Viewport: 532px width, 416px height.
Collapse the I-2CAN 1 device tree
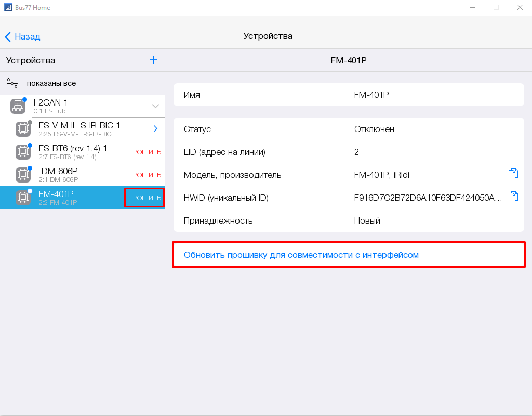tap(155, 106)
